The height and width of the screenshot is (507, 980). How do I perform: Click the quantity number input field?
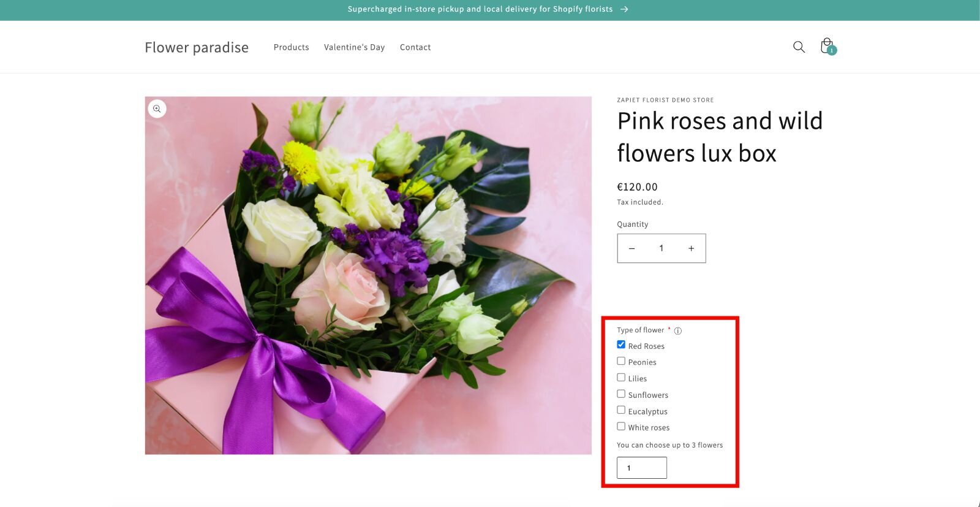point(661,248)
